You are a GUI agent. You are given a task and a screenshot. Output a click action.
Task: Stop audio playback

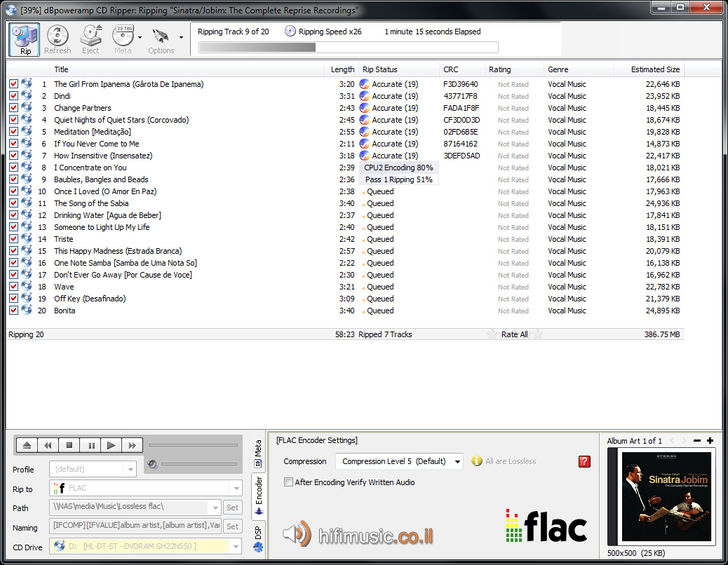point(69,445)
